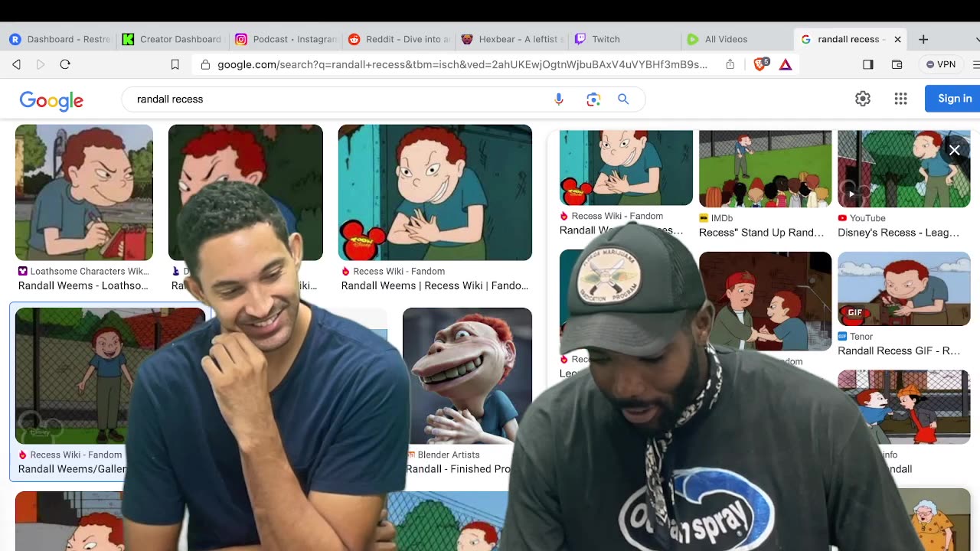Open 'Randall - Finished Pro...' Blender Artists link

click(458, 469)
